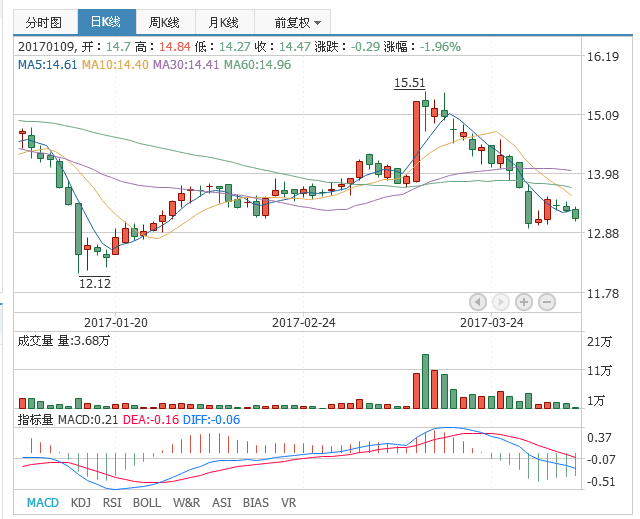This screenshot has width=640, height=519.
Task: Choose the RSI indicator
Action: click(113, 502)
